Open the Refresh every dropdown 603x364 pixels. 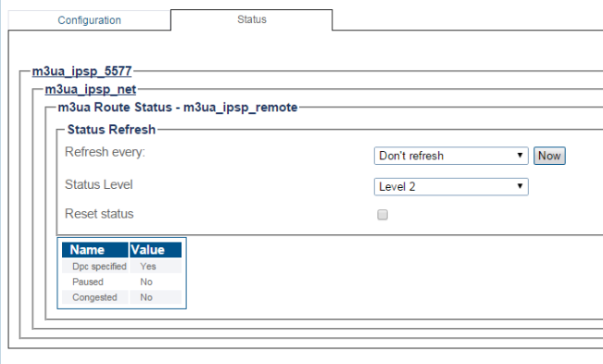click(x=451, y=156)
